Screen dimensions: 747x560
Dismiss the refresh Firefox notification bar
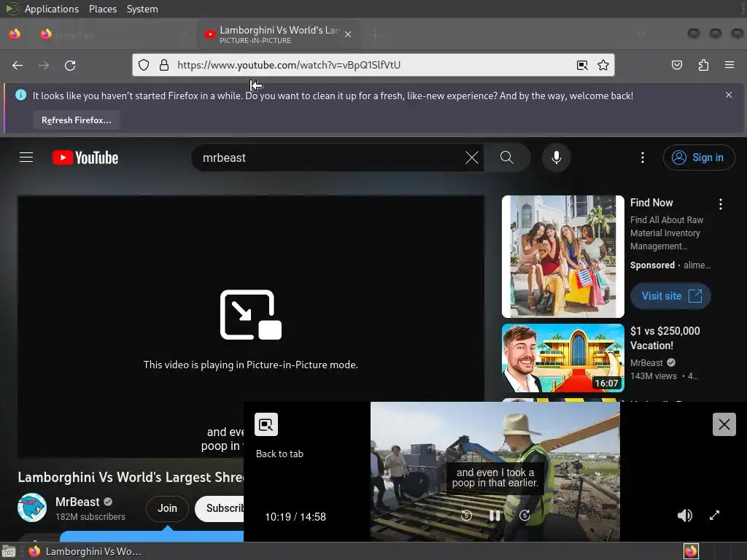click(729, 95)
